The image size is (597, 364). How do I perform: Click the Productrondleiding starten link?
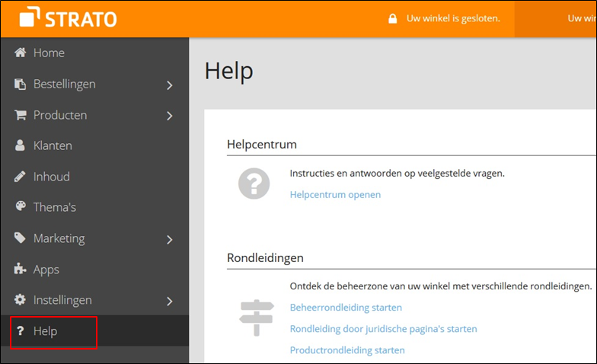(x=347, y=350)
